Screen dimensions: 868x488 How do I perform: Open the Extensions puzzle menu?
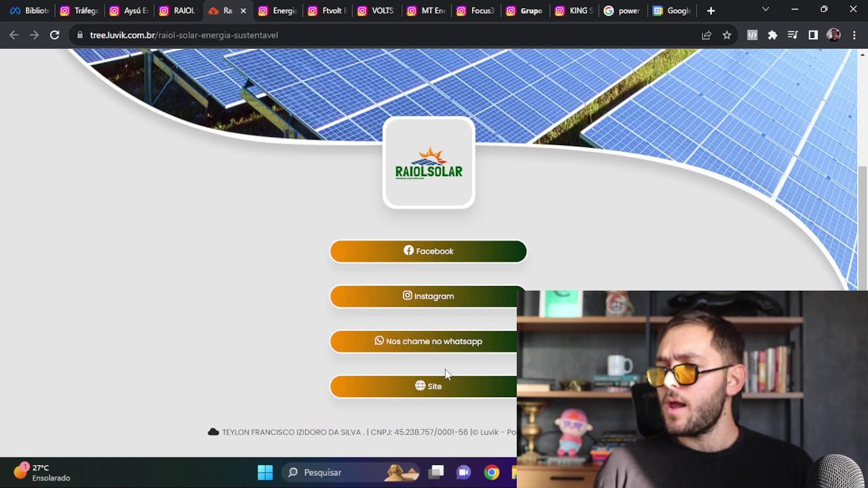pos(772,35)
